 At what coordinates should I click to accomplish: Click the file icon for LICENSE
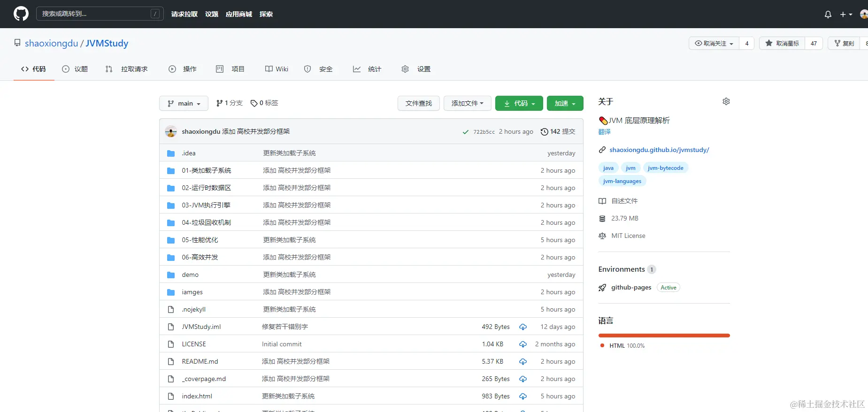(x=171, y=344)
